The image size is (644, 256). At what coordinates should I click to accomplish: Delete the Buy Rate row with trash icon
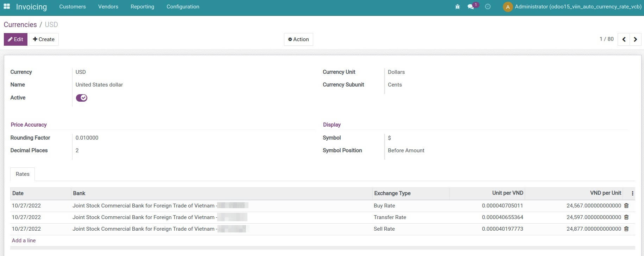(626, 206)
